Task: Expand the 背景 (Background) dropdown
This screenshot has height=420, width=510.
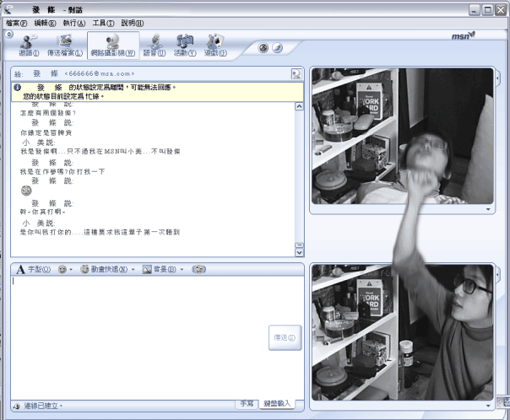Action: [x=163, y=269]
